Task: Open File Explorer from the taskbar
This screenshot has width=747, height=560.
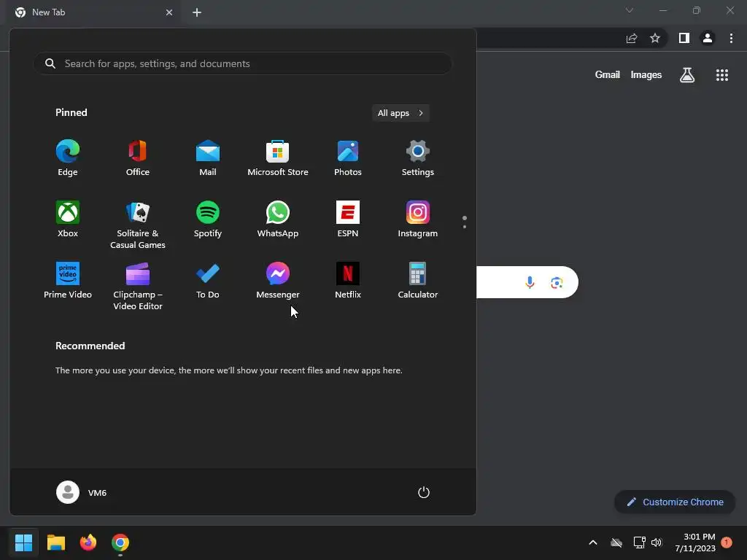Action: 55,542
